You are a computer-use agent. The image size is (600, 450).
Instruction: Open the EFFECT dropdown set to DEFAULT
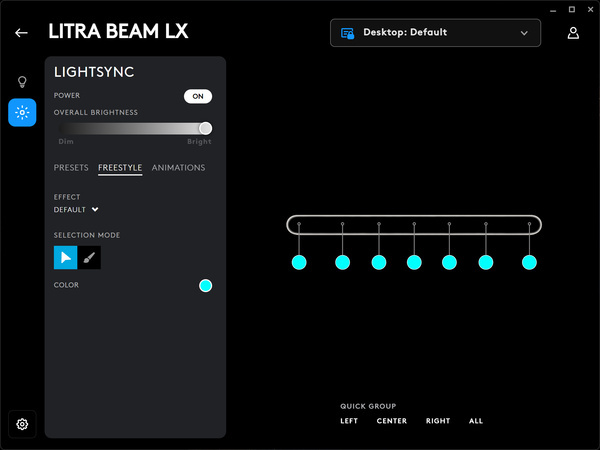[76, 210]
